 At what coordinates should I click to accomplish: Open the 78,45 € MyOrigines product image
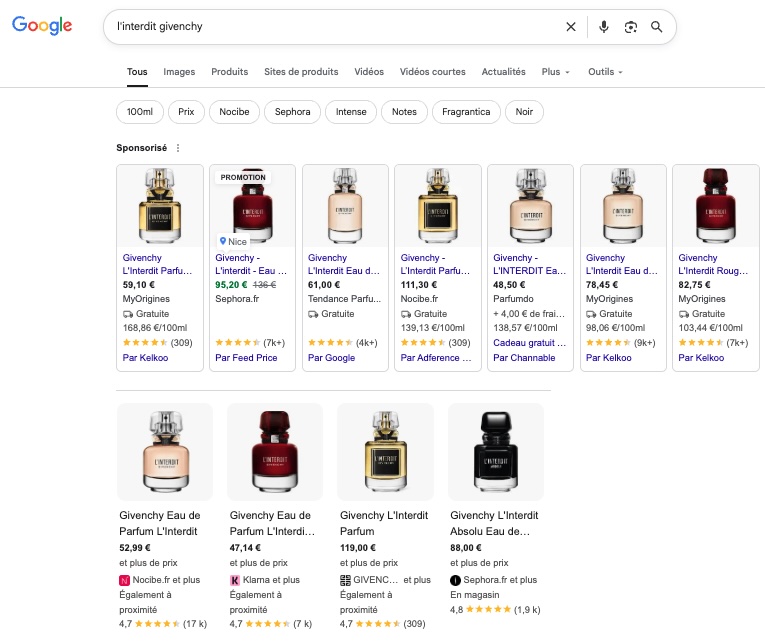click(623, 206)
